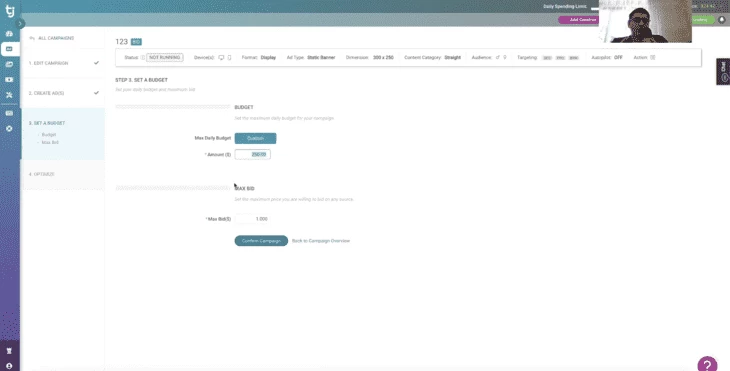This screenshot has height=371, width=730.
Task: Click the NOT RUNNING status badge
Action: click(165, 58)
